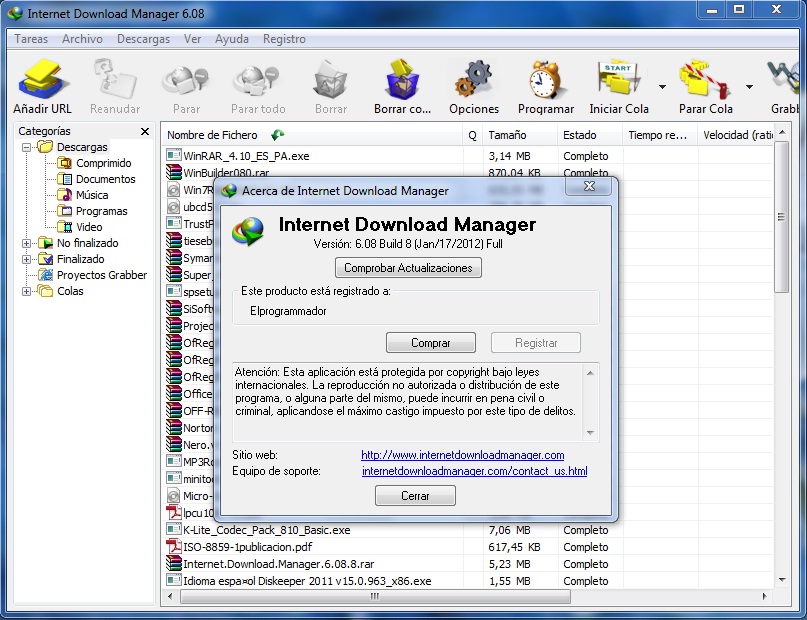This screenshot has height=620, width=807.
Task: Click the IDM globe logo in About dialog
Action: click(248, 231)
